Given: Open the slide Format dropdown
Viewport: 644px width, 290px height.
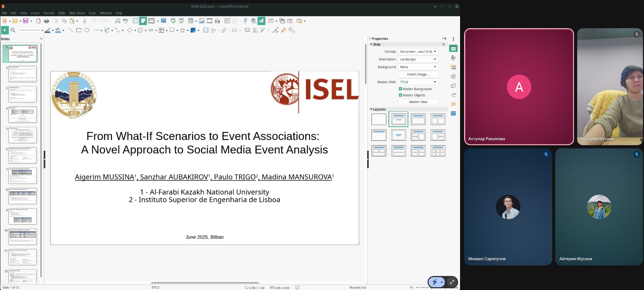Looking at the screenshot, I should pos(418,51).
